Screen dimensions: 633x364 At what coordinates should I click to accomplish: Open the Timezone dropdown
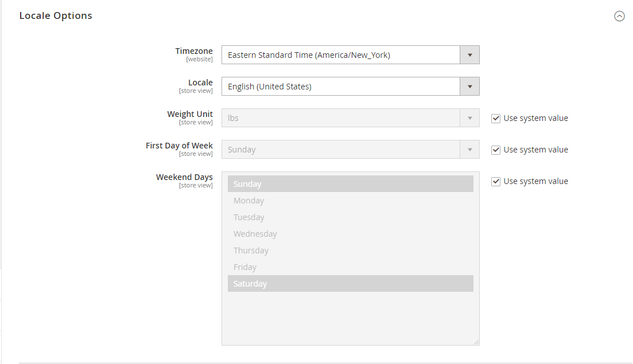coord(469,54)
